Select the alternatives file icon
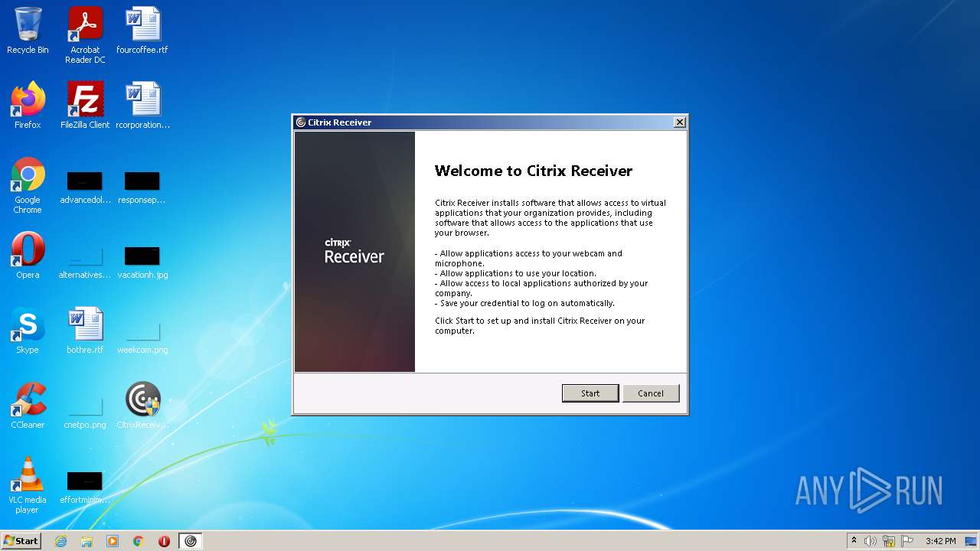Image resolution: width=980 pixels, height=551 pixels. pyautogui.click(x=85, y=262)
